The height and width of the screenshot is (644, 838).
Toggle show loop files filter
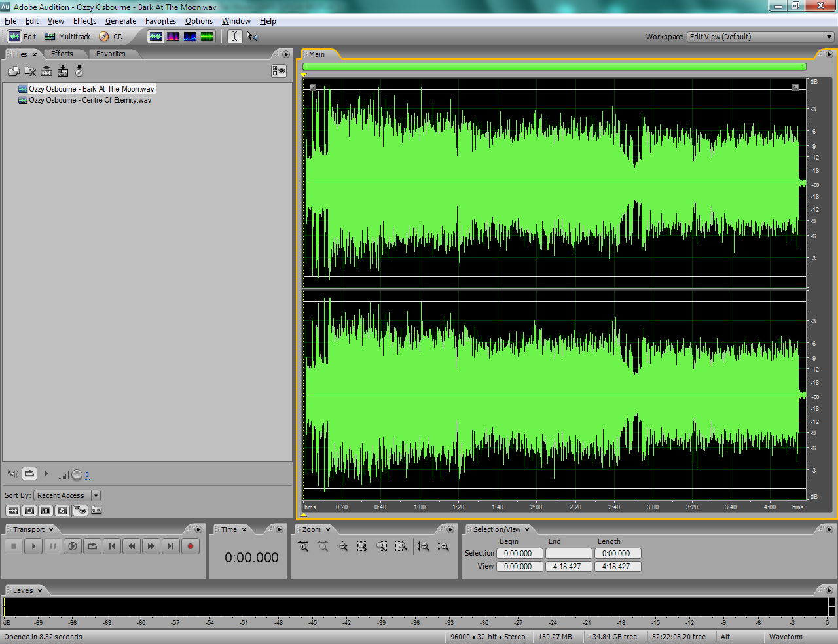click(29, 510)
